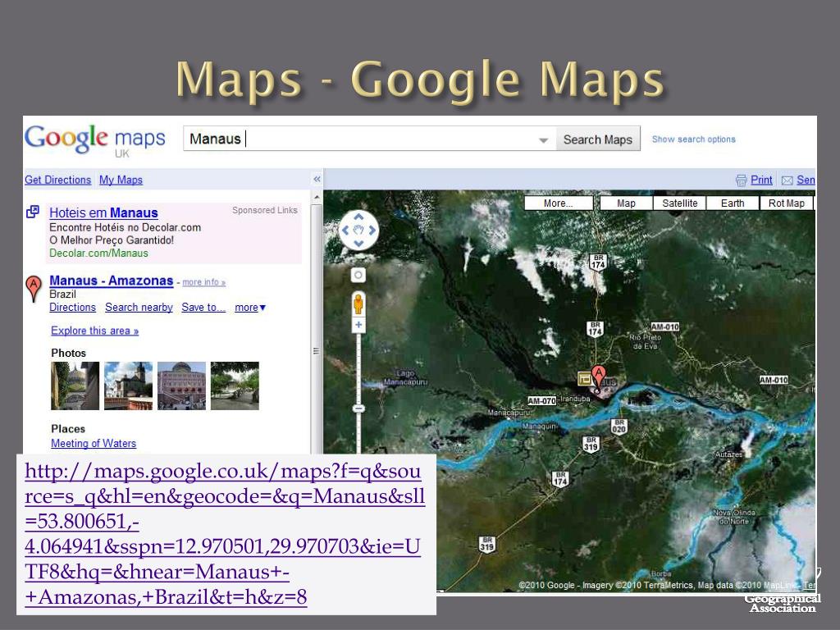Open the search box dropdown arrow
Image resolution: width=840 pixels, height=630 pixels.
[x=543, y=139]
